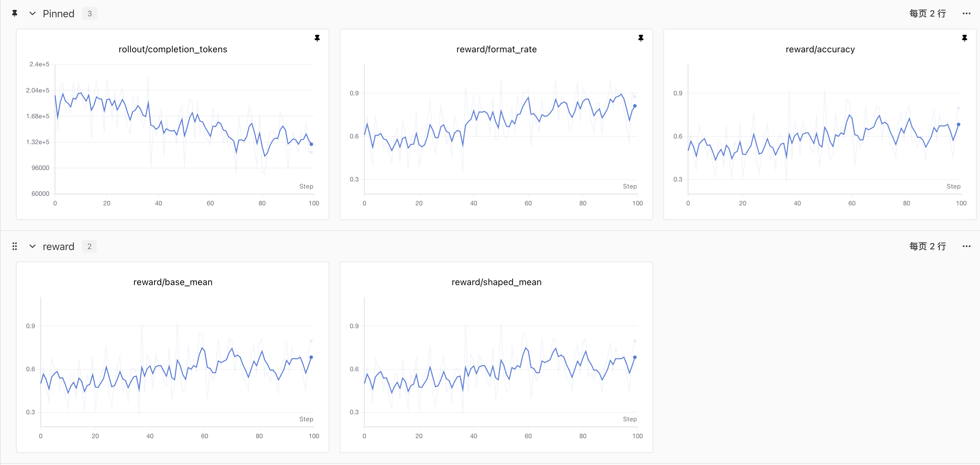Screen dimensions: 980x465
Task: Click Step axis label in format_rate chart
Action: click(630, 187)
